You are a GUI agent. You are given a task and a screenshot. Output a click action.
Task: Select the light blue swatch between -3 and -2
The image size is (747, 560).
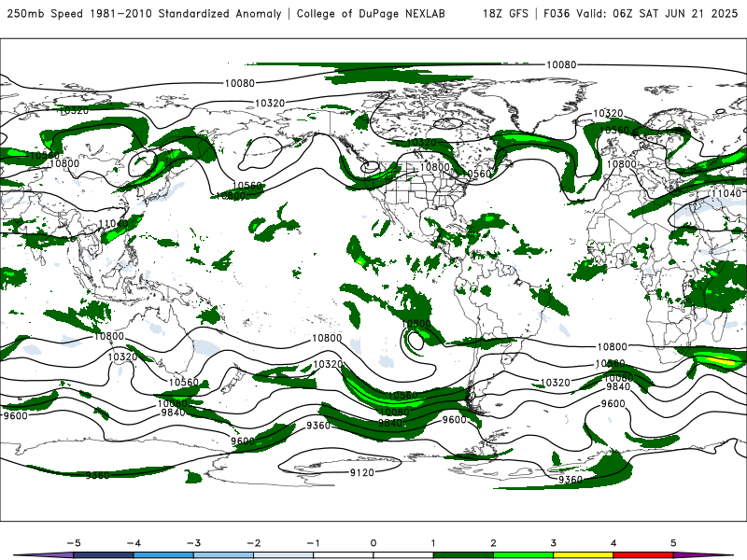[223, 555]
